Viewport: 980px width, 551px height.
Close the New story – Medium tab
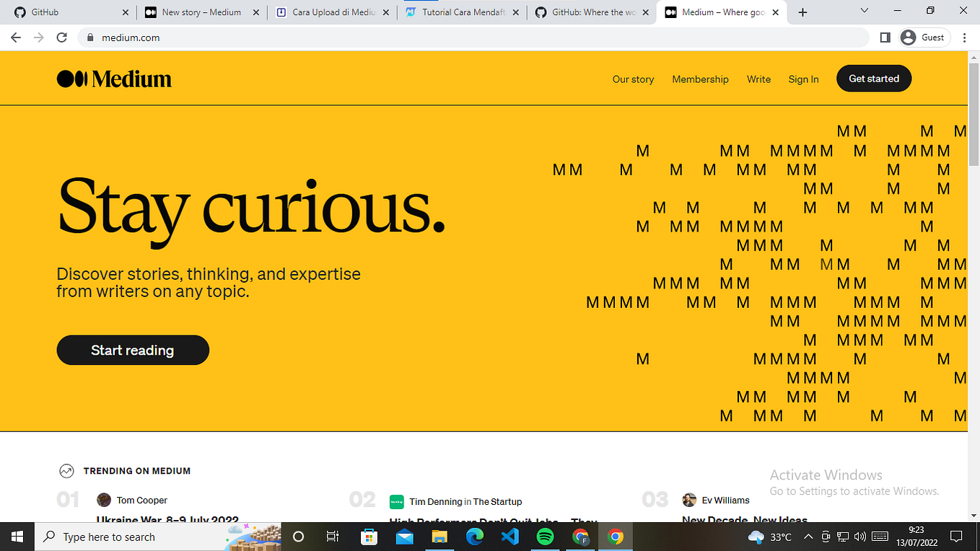256,12
